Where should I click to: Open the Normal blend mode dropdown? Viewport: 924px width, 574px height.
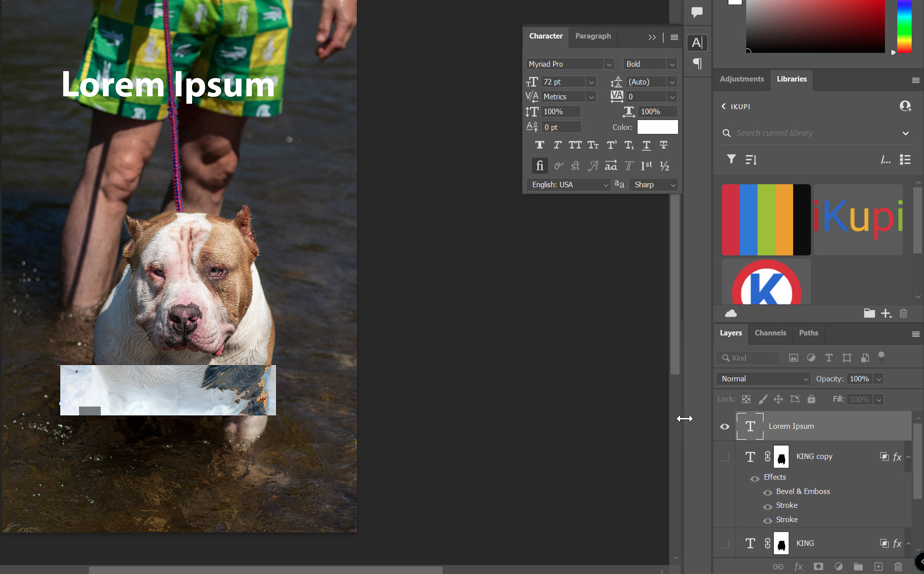763,379
